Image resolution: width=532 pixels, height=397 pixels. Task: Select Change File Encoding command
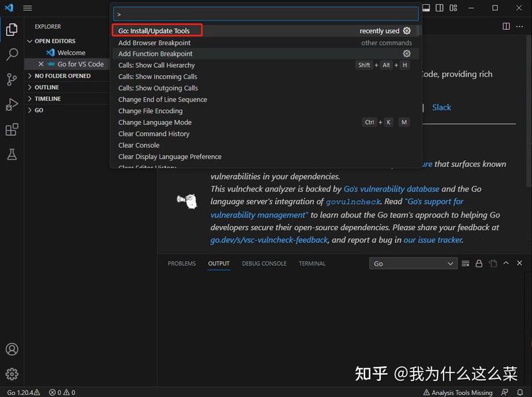265,111
